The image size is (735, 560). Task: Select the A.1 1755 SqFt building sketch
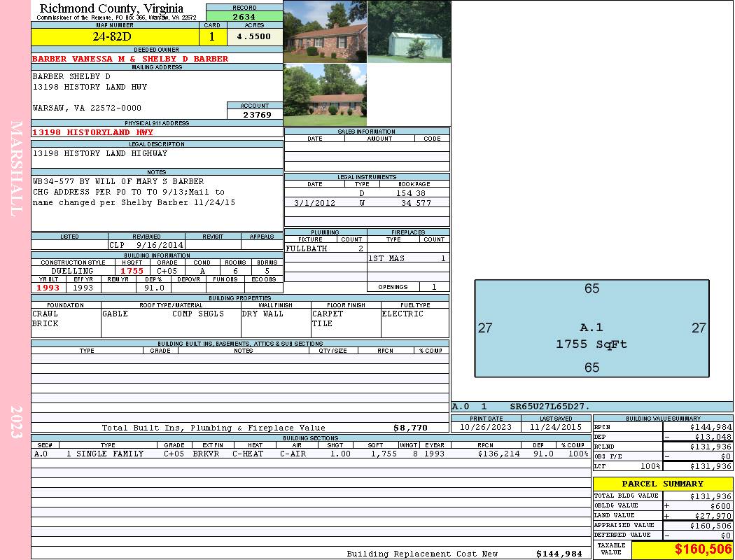(x=591, y=328)
